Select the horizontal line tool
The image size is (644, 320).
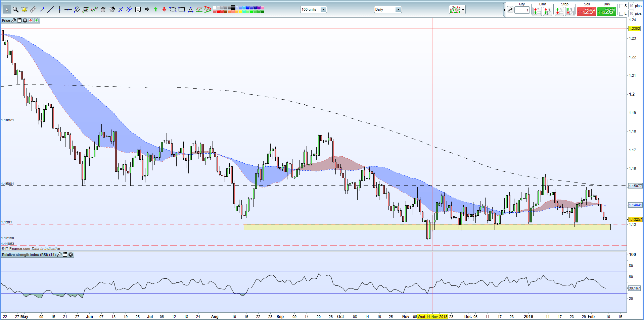(x=68, y=9)
